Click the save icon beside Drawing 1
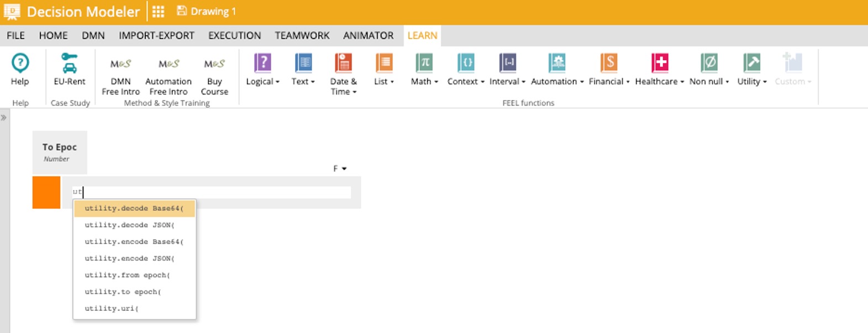868x333 pixels. tap(181, 11)
